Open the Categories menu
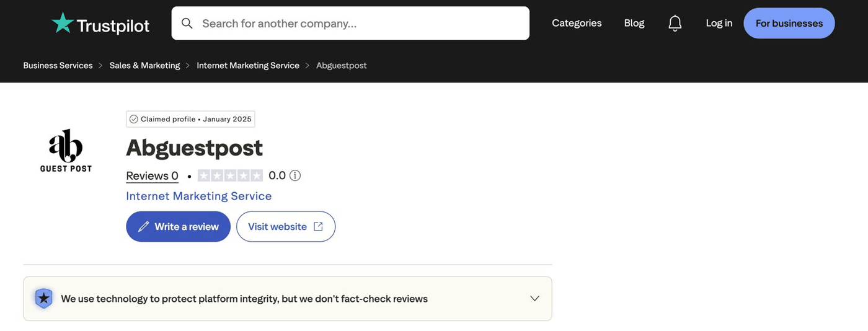This screenshot has width=868, height=331. [x=577, y=23]
